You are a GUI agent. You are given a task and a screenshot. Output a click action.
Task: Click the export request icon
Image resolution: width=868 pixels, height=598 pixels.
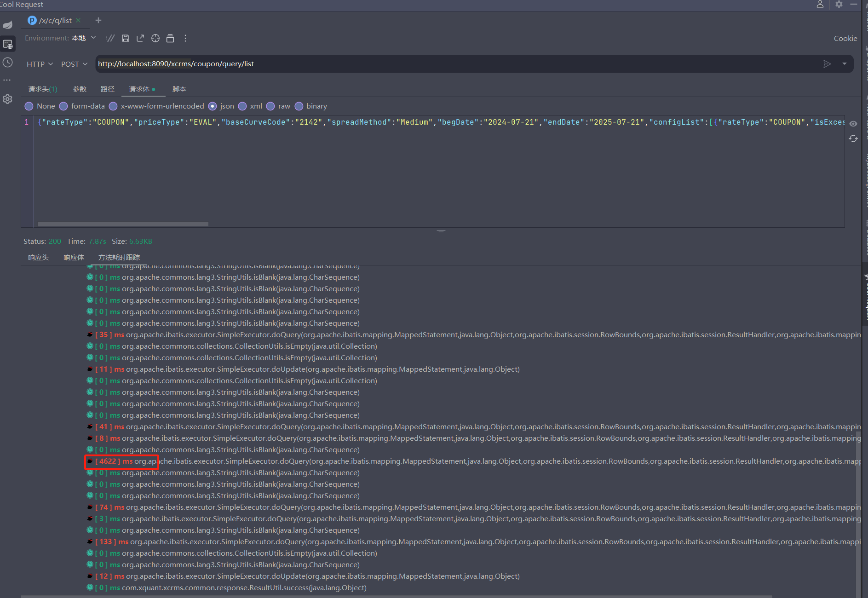point(140,38)
